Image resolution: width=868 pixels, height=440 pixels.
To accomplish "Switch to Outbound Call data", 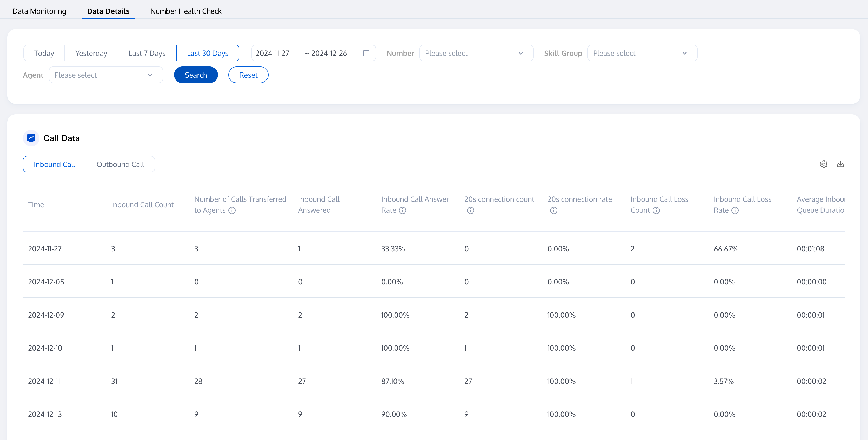I will 120,164.
